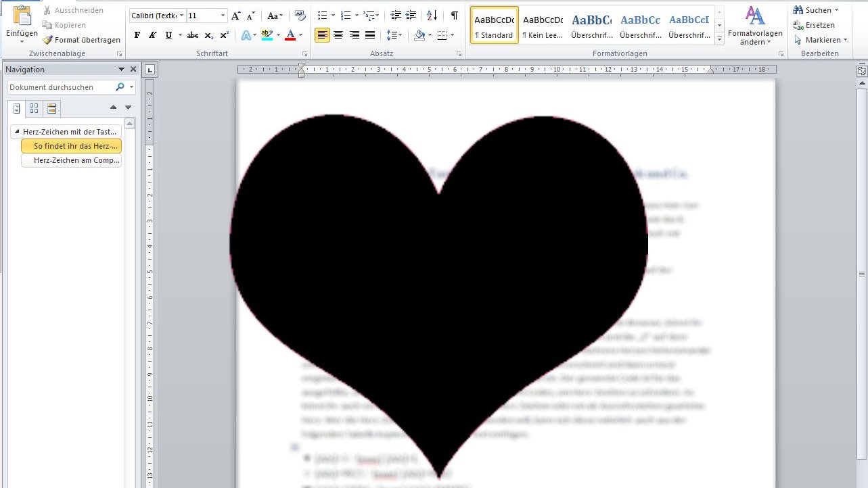Screen dimensions: 868x488
Task: Close the Navigation pane
Action: pos(133,69)
